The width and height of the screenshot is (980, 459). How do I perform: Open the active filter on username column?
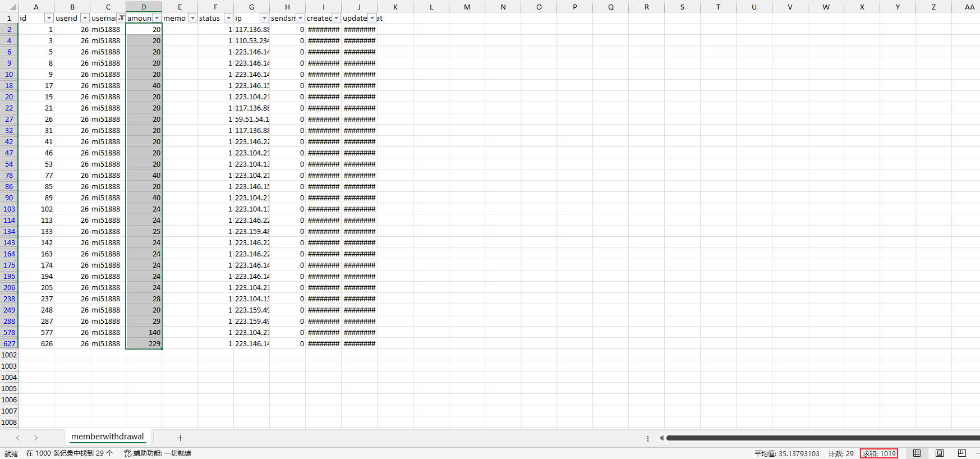[x=121, y=18]
